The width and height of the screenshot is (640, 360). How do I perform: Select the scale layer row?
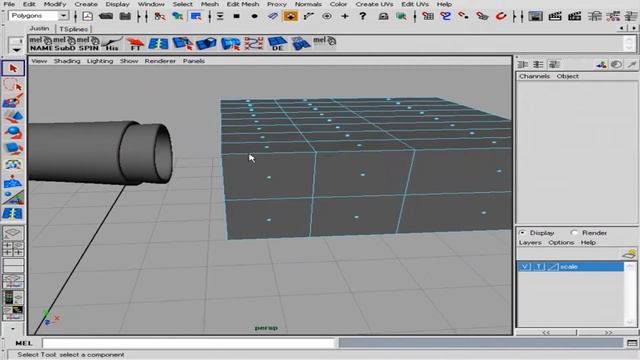[571, 267]
